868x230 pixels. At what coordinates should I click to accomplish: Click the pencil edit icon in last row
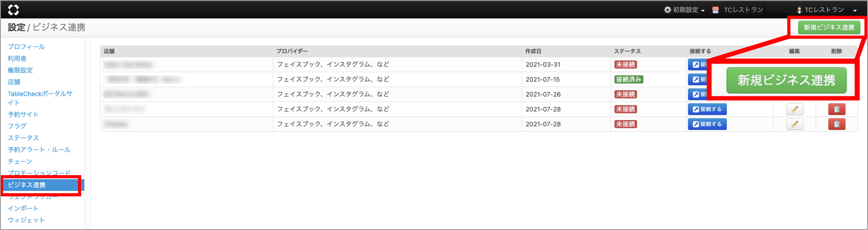pyautogui.click(x=795, y=124)
